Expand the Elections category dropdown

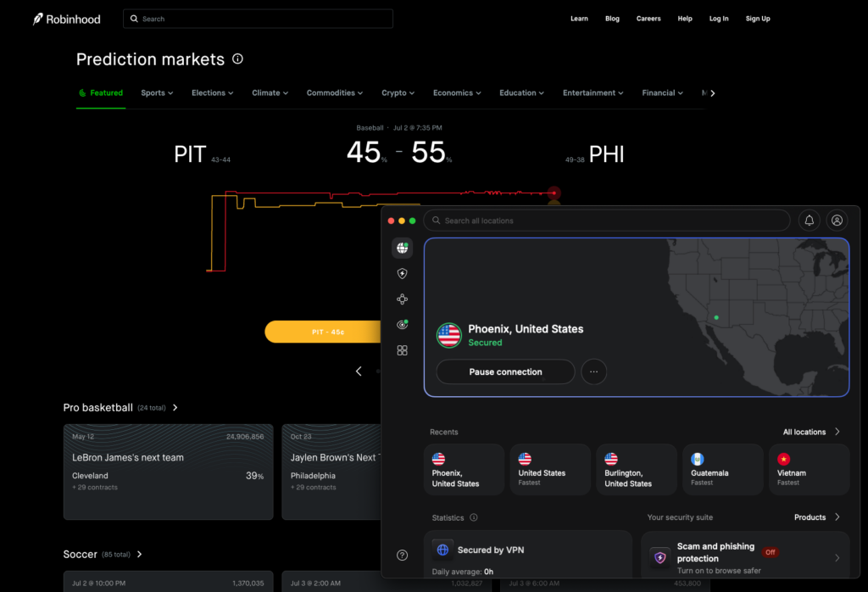point(212,93)
